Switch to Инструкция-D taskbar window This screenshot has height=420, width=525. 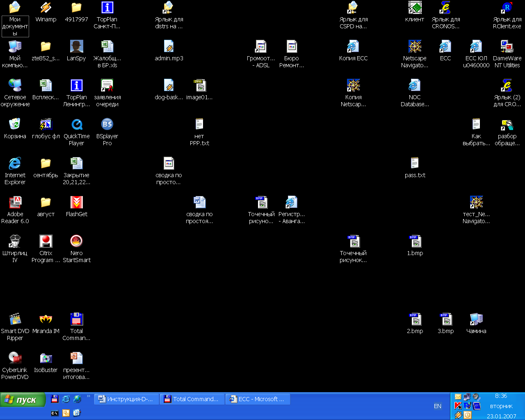(127, 399)
